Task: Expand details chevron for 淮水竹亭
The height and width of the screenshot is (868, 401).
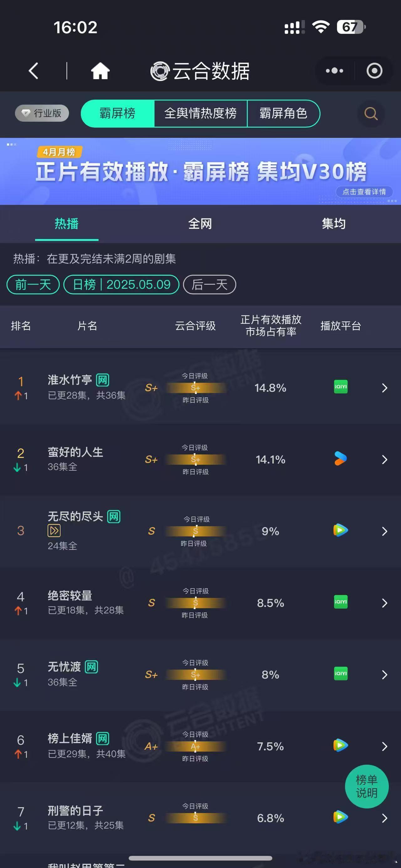Action: coord(384,388)
